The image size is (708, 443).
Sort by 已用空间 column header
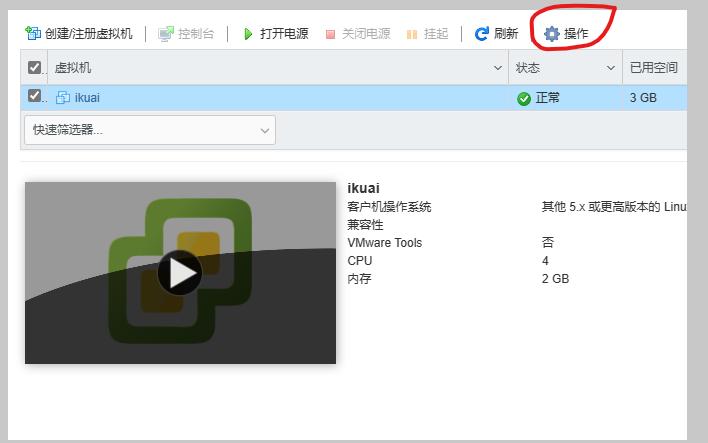click(x=654, y=68)
